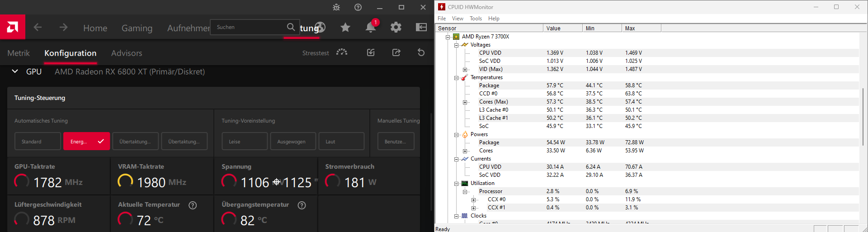Click the Sensor column header
The width and height of the screenshot is (868, 232).
pos(489,28)
